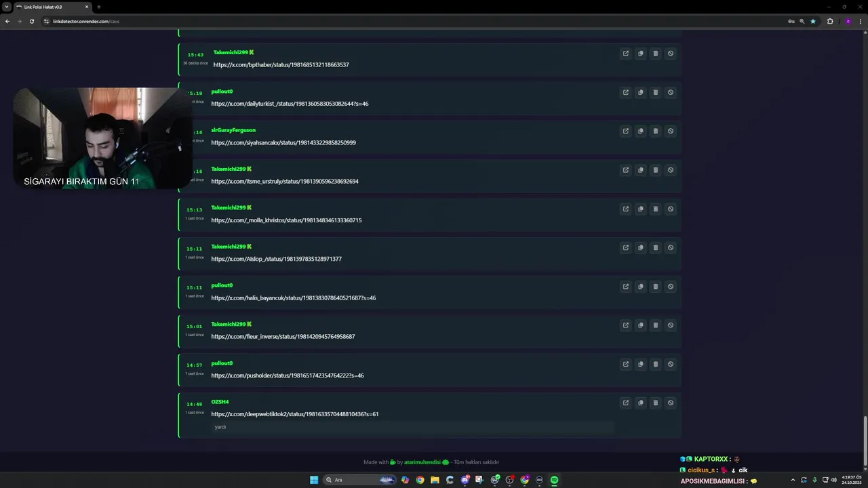Select Takemichi299 on the bpthaber row

(x=231, y=52)
